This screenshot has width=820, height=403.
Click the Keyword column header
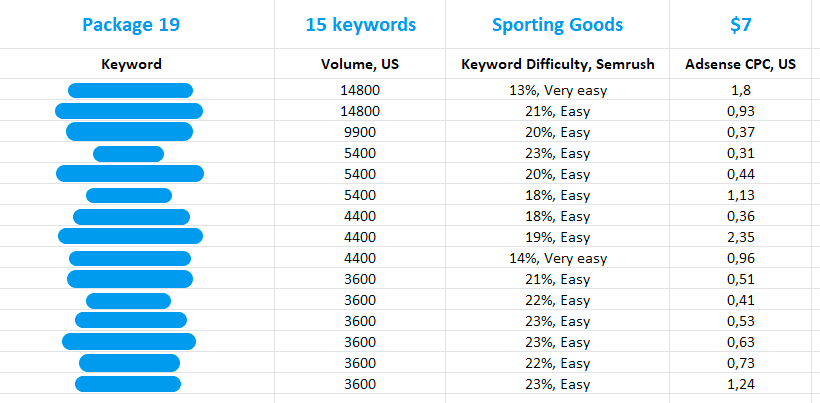click(131, 65)
